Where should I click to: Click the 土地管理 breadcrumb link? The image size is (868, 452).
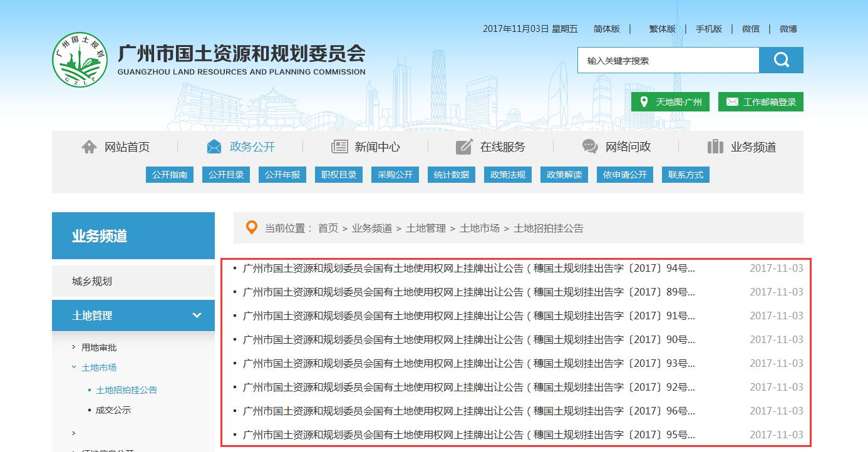(426, 229)
